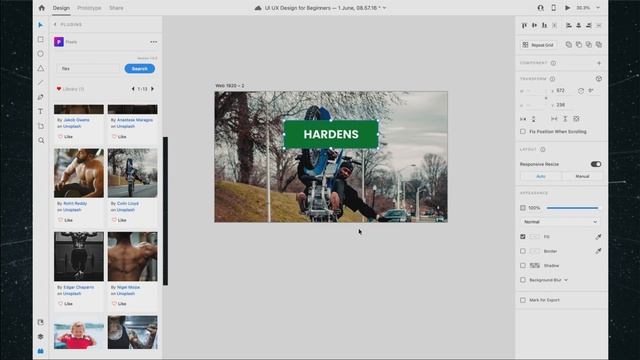The height and width of the screenshot is (360, 640).
Task: Toggle the Responsive Resize switch
Action: click(596, 164)
